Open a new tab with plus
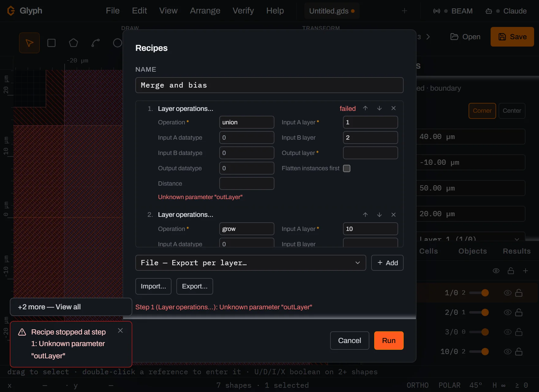 coord(405,11)
